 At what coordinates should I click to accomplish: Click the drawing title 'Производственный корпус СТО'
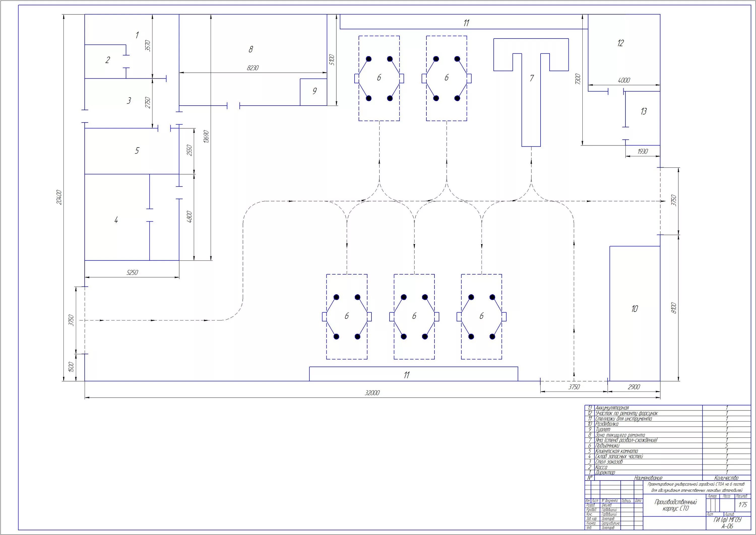pyautogui.click(x=675, y=505)
